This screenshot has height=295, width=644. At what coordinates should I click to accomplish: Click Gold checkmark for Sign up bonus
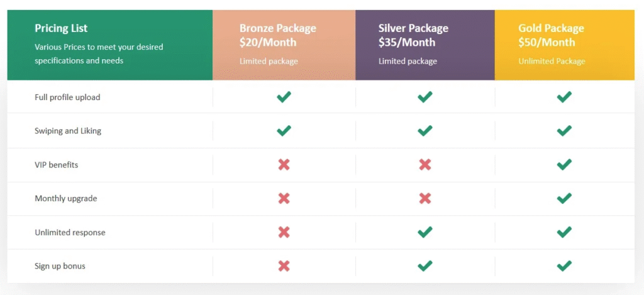pos(564,265)
